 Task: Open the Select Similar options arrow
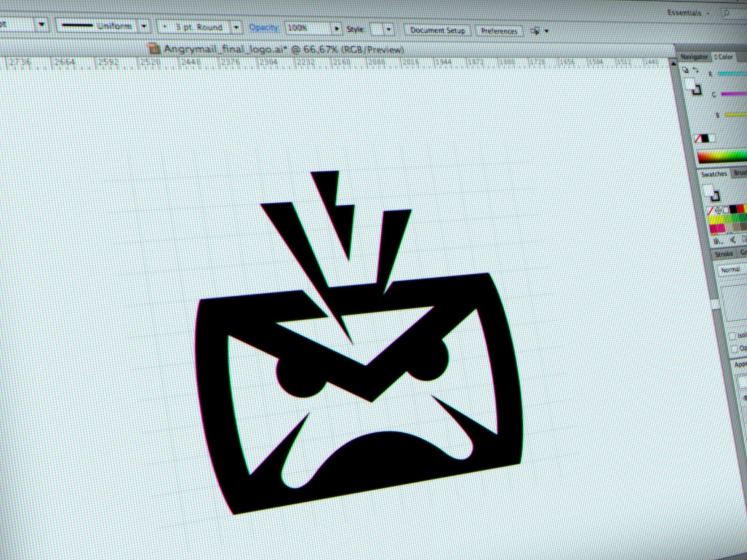pyautogui.click(x=546, y=31)
